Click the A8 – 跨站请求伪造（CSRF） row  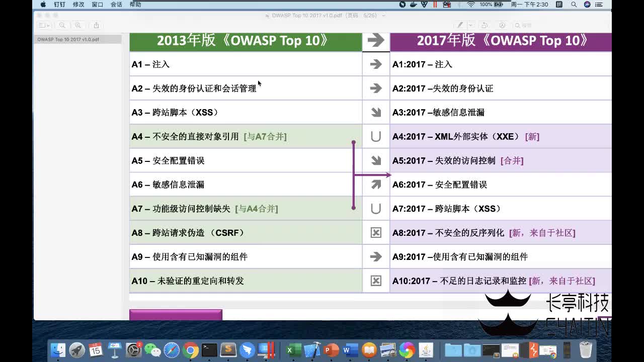pyautogui.click(x=246, y=233)
